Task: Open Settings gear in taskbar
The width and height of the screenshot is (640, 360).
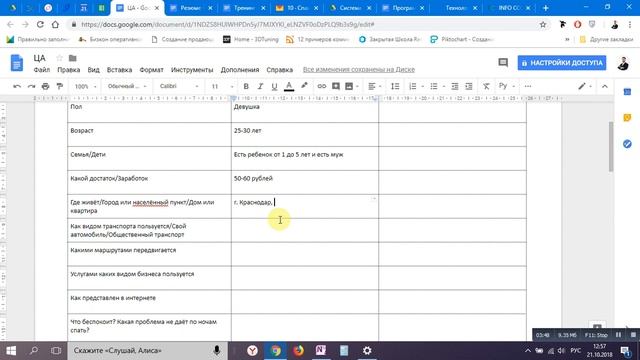Action: (367, 351)
